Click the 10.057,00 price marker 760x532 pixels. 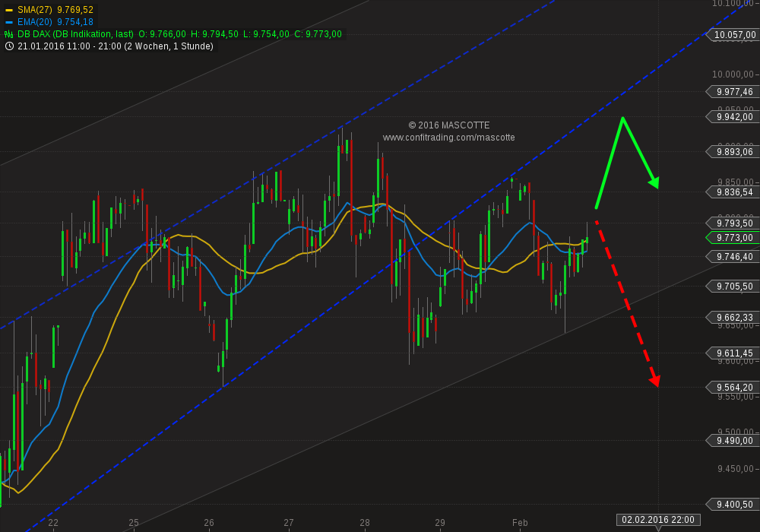point(732,35)
